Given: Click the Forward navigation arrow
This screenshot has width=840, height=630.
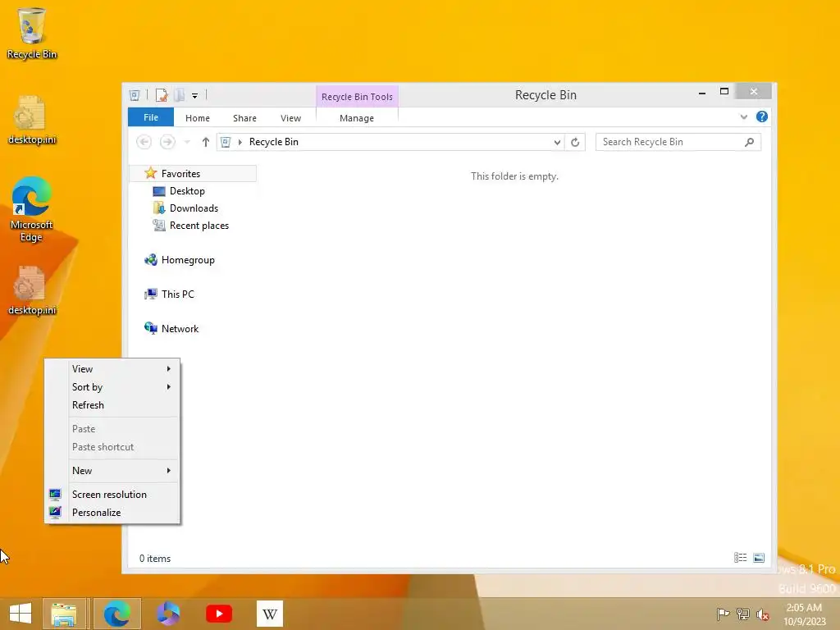Looking at the screenshot, I should tap(167, 142).
